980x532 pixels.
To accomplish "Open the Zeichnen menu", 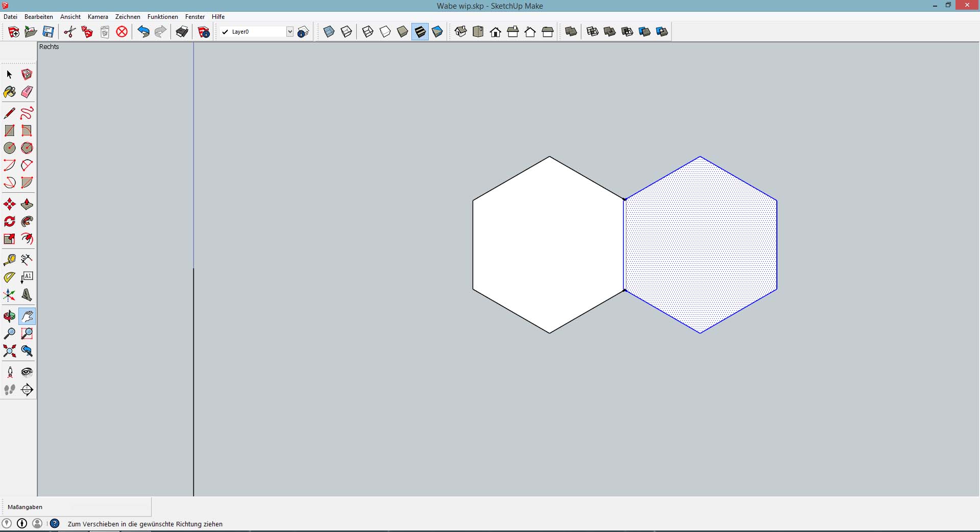I will [x=128, y=17].
